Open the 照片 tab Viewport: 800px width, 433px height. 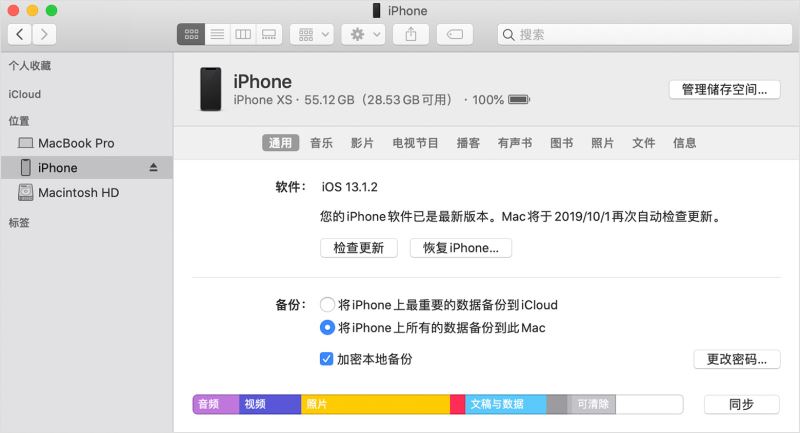[x=603, y=143]
